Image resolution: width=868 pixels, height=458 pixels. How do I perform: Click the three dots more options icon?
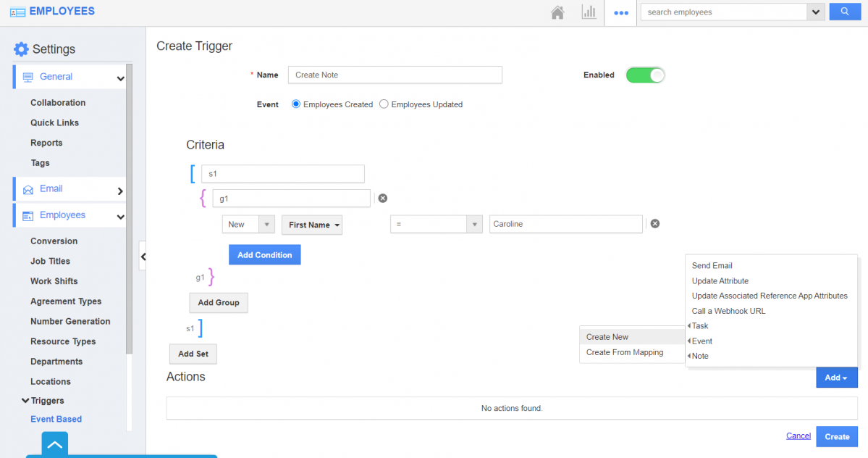620,12
